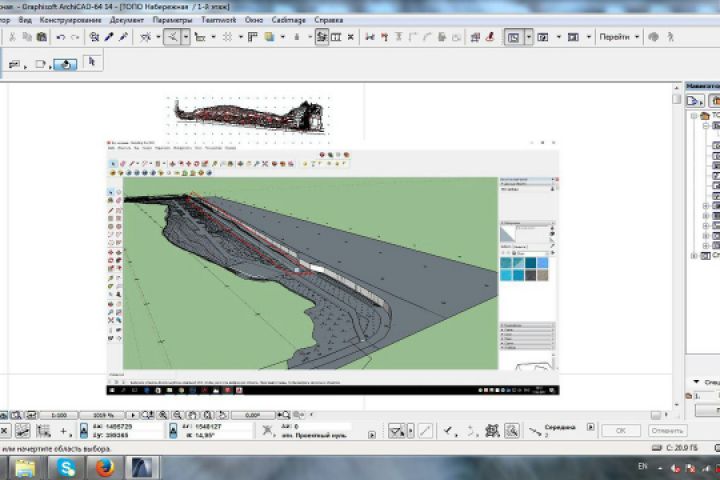The image size is (720, 480).
Task: Click the ArchiCAD icon in the taskbar
Action: (142, 467)
